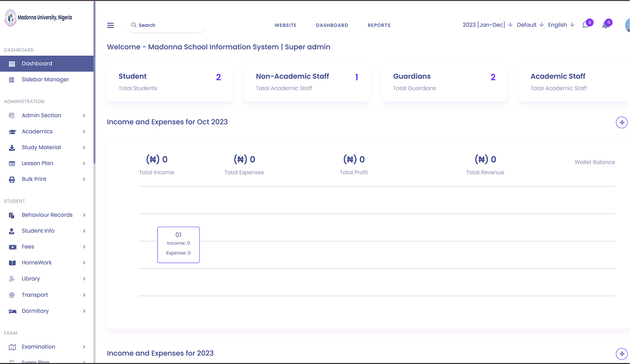Viewport: 630px width, 364px height.
Task: Open the 2023 [Jan-Dec] session dropdown
Action: click(484, 25)
